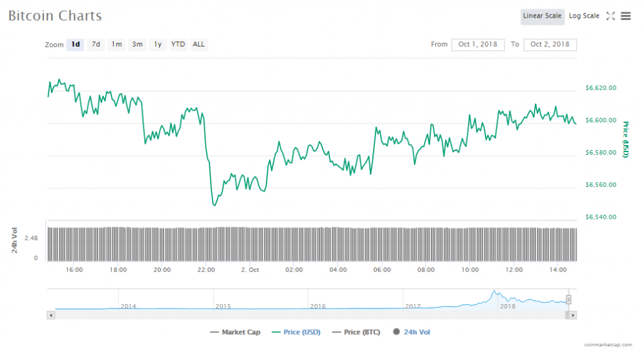Set zoom range to 7d
Screen dimensions: 644x355
pyautogui.click(x=96, y=45)
